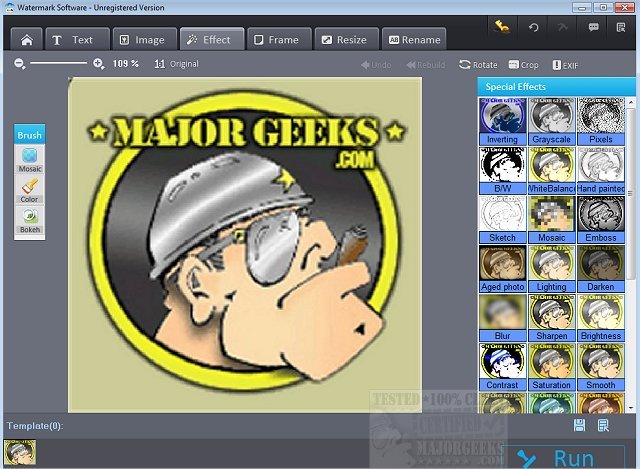The image size is (640, 469).
Task: Switch to the Image tab
Action: pos(145,40)
